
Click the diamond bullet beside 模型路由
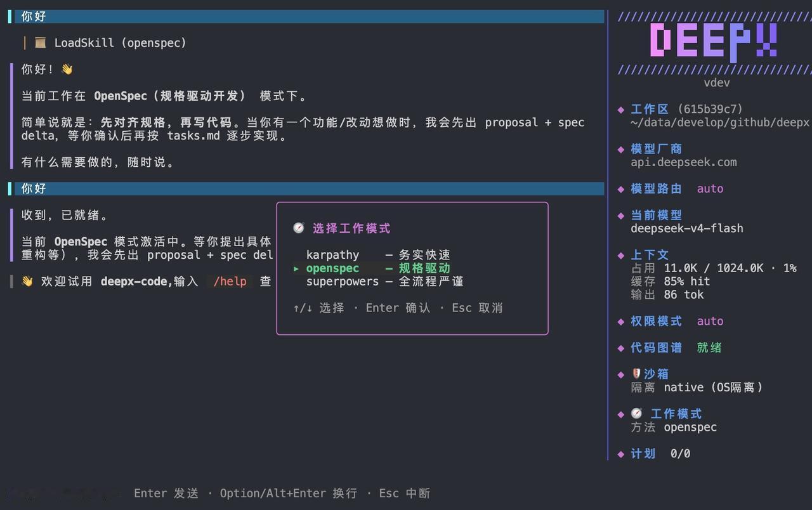(621, 189)
